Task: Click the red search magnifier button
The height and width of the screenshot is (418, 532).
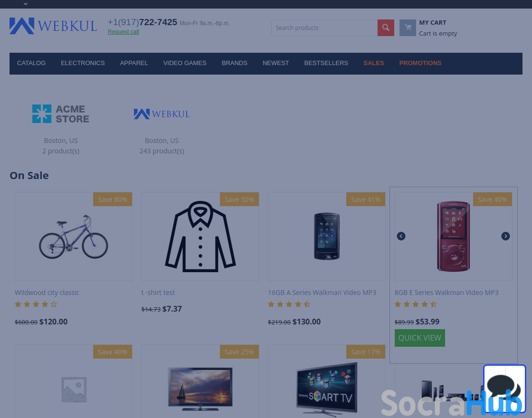Action: coord(386,28)
